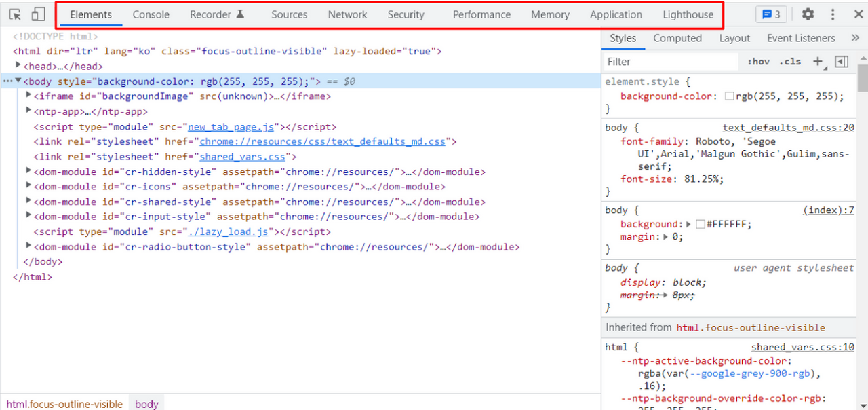Viewport: 868px width, 410px height.
Task: Click the display: block declaration
Action: coord(663,282)
